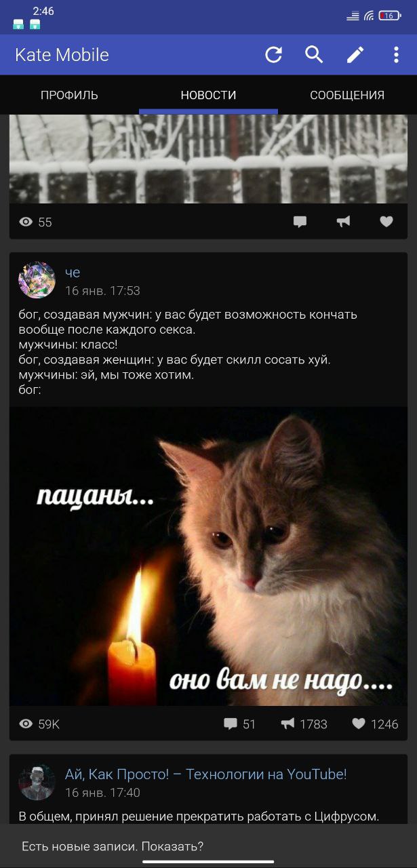Tap the refresh icon in the toolbar
Image resolution: width=417 pixels, height=868 pixels.
coord(273,55)
